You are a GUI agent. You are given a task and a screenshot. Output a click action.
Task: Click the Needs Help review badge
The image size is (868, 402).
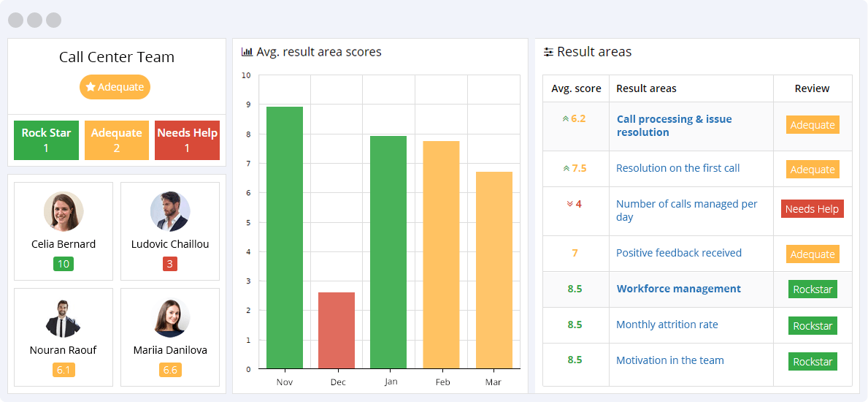(812, 209)
